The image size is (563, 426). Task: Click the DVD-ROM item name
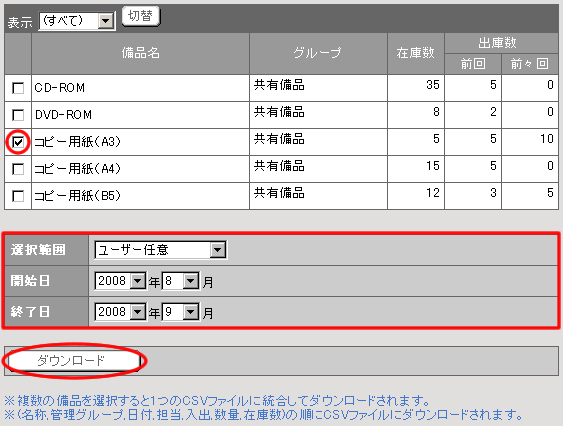click(63, 115)
